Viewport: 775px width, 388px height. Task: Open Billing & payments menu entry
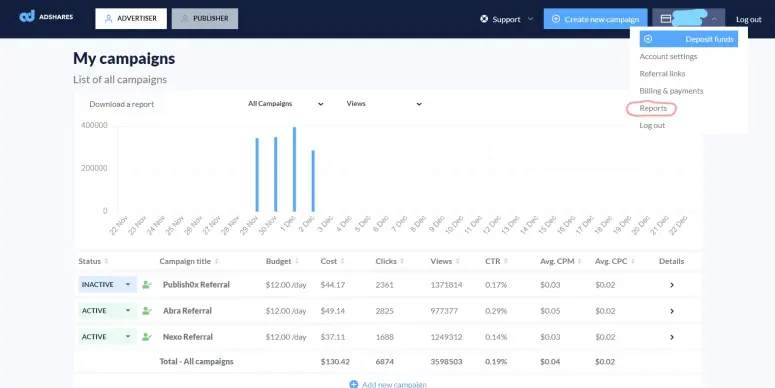coord(671,91)
